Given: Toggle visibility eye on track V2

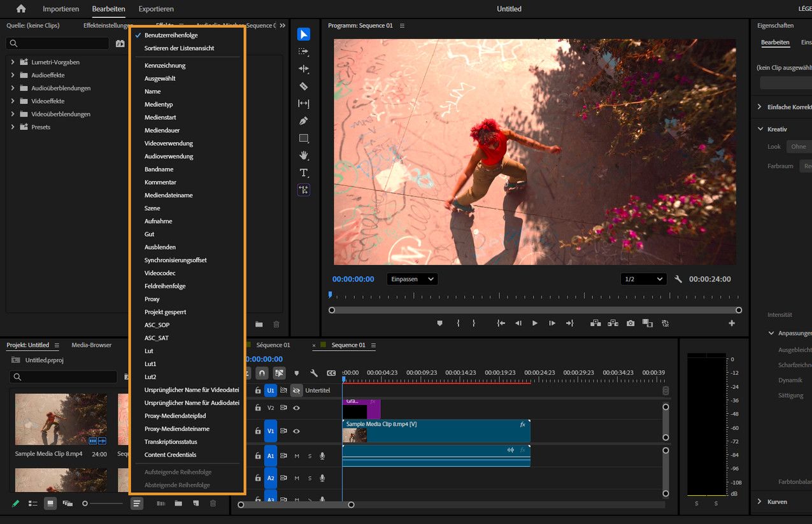Looking at the screenshot, I should 296,407.
